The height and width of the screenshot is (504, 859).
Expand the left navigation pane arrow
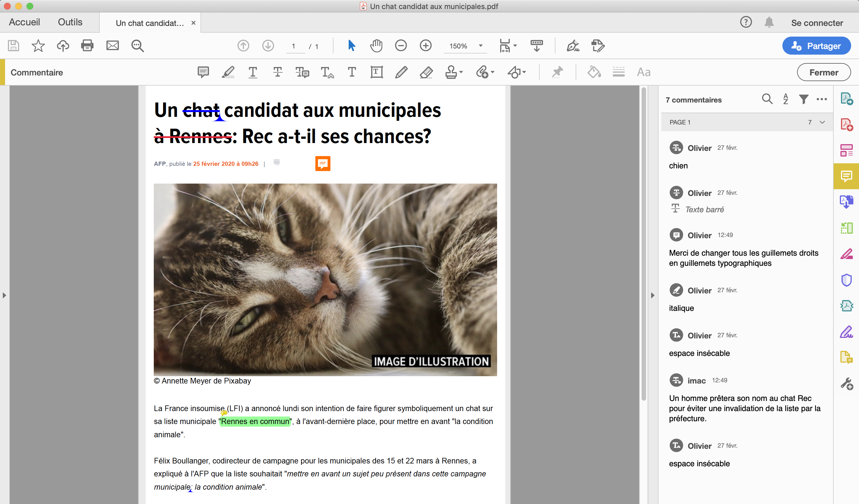tap(4, 295)
